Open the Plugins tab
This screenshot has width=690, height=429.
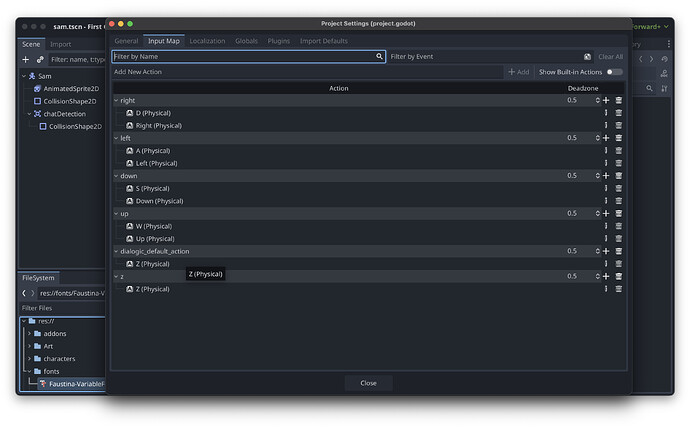[x=279, y=41]
